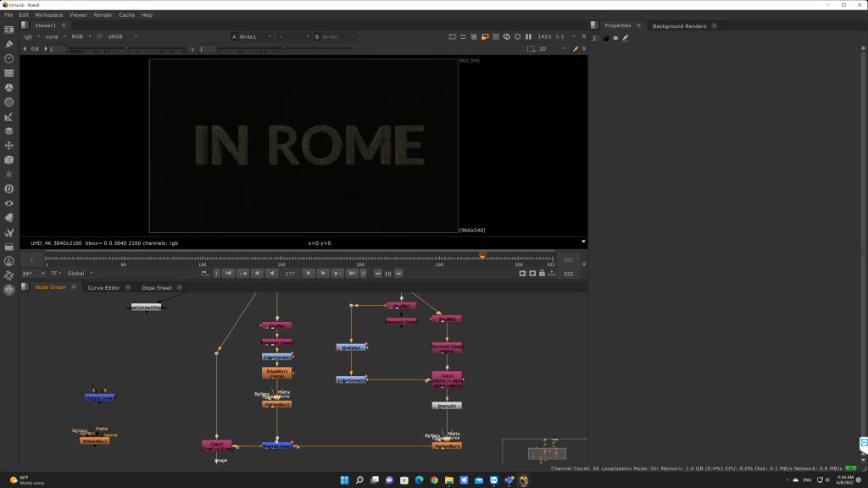Image resolution: width=868 pixels, height=488 pixels.
Task: Open the 24 fps playback rate dropdown
Action: tap(32, 274)
